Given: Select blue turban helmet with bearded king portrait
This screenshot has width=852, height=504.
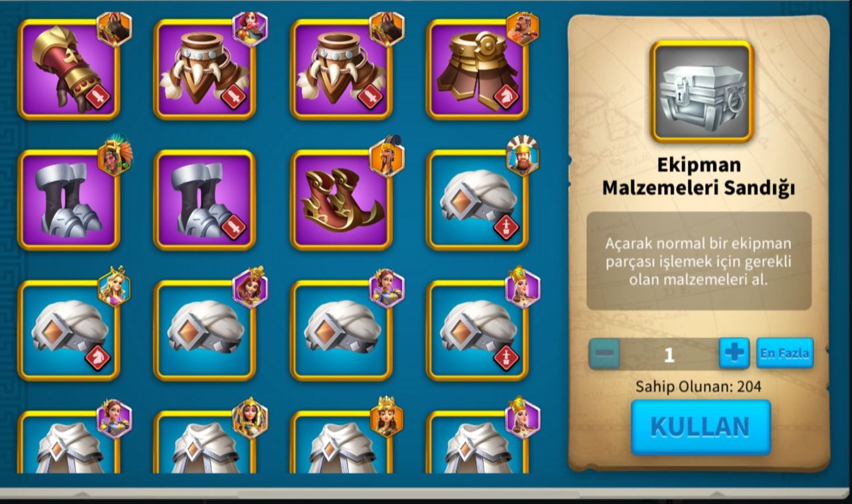Looking at the screenshot, I should click(x=478, y=200).
